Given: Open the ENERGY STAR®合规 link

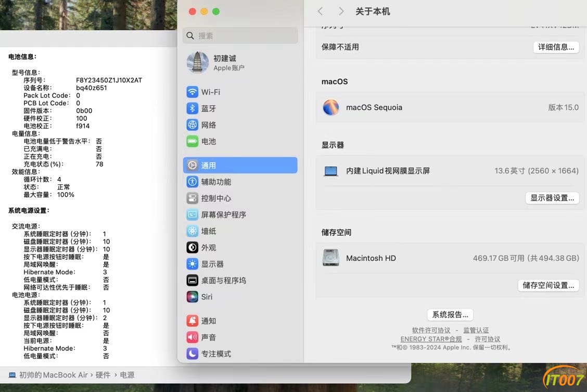Looking at the screenshot, I should pyautogui.click(x=431, y=339).
